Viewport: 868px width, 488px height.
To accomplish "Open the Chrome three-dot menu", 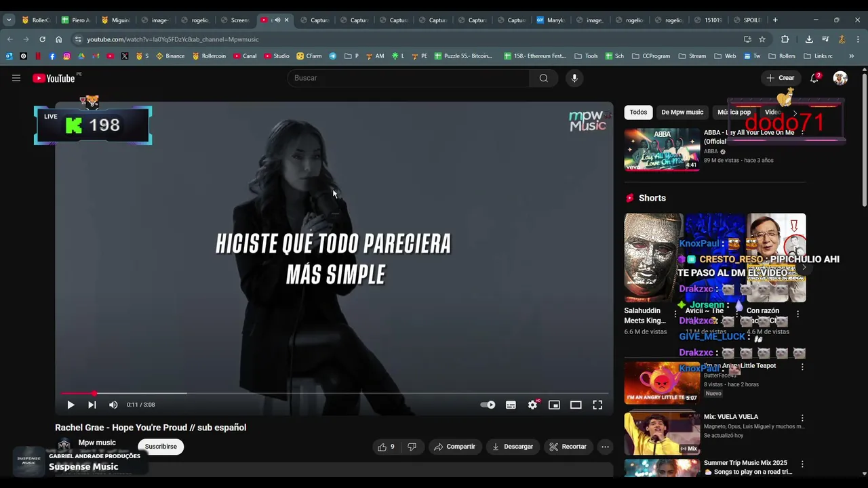I will click(x=858, y=39).
